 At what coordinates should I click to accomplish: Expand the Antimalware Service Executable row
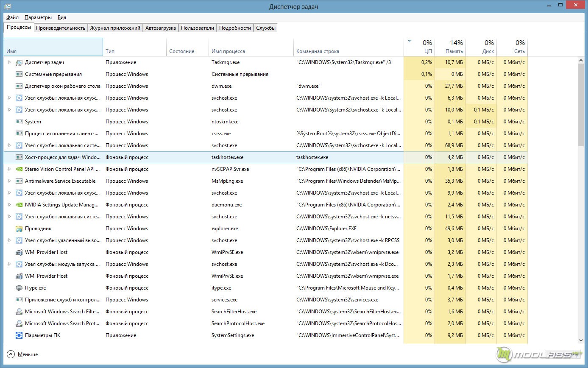(x=10, y=181)
